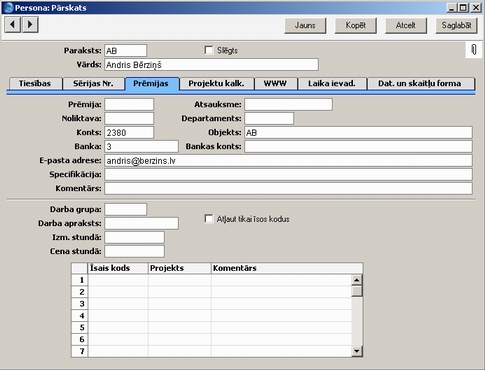This screenshot has width=485, height=370.
Task: Click into the Darba apraksts field
Action: 141,223
